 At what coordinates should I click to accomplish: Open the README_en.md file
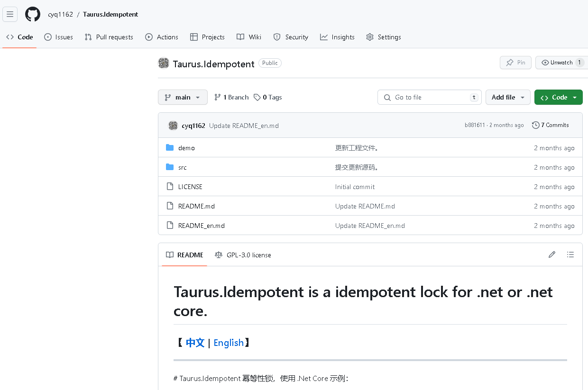[x=202, y=226]
